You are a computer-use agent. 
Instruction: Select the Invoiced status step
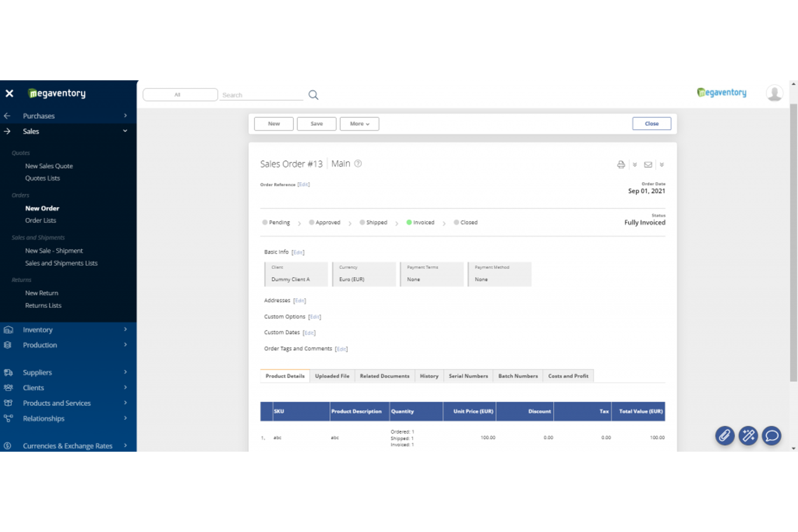point(420,223)
